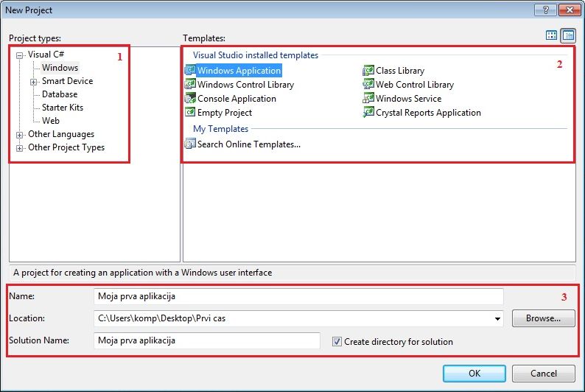This screenshot has width=585, height=392.
Task: Select the Web Control Library icon
Action: click(368, 84)
